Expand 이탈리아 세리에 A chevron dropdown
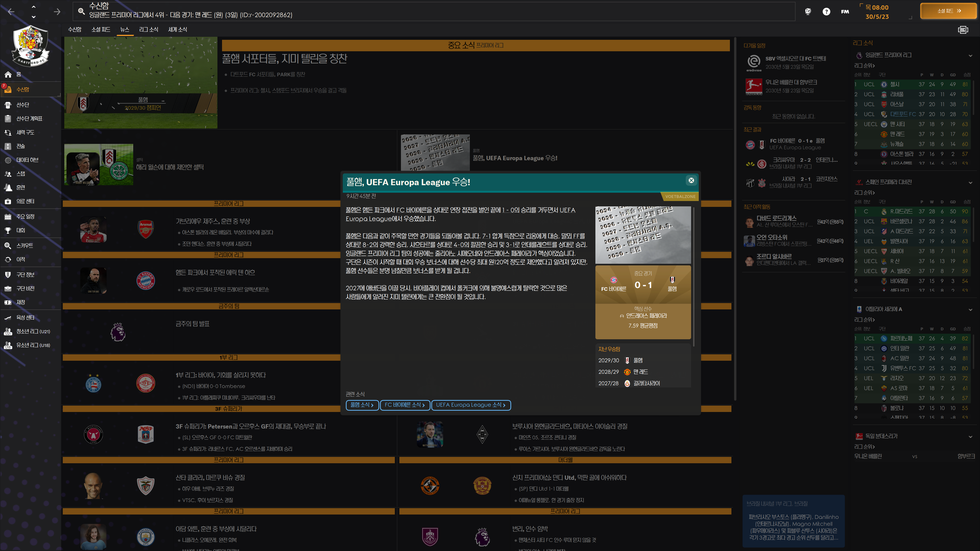The width and height of the screenshot is (980, 551). click(970, 309)
